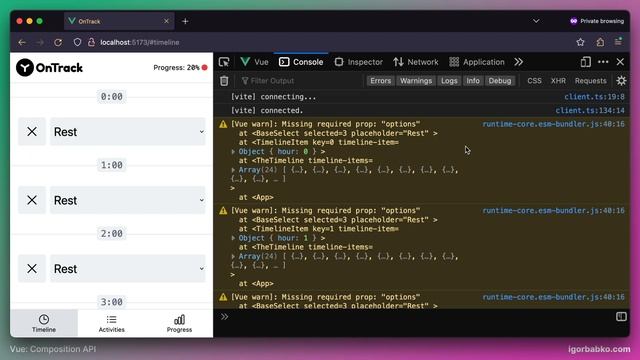This screenshot has width=640, height=360.
Task: Go to the Timeline page
Action: coord(44,323)
